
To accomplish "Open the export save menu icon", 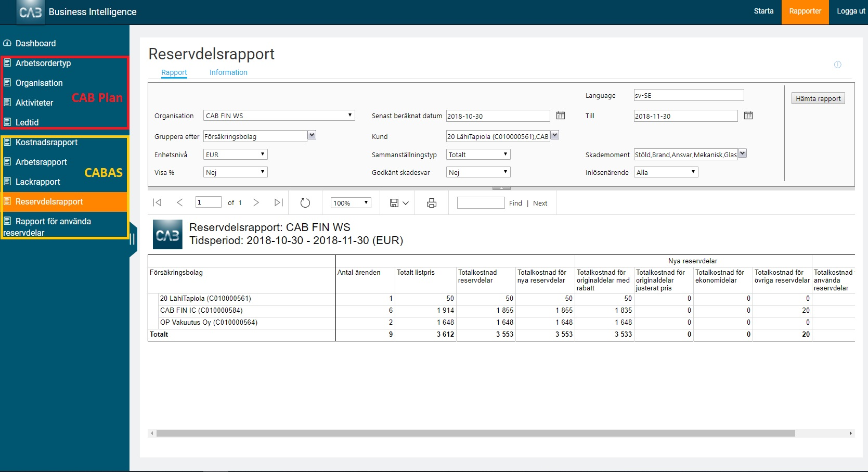I will click(399, 203).
